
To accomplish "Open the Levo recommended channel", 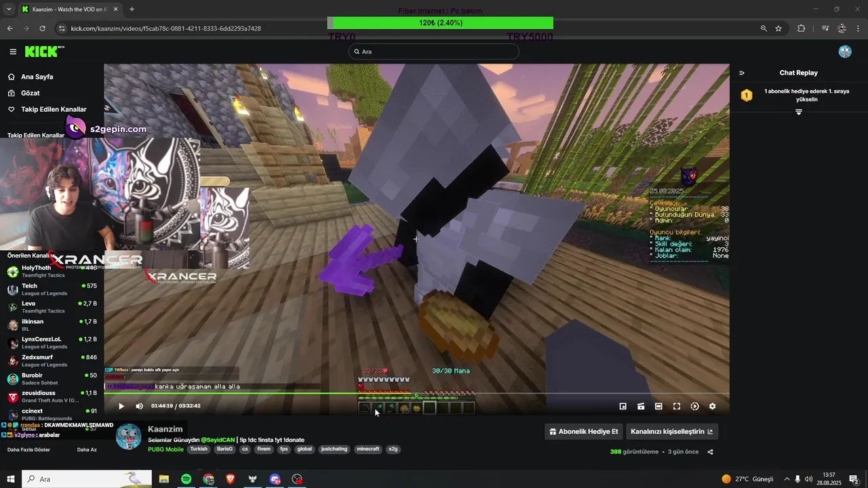I will pyautogui.click(x=52, y=307).
